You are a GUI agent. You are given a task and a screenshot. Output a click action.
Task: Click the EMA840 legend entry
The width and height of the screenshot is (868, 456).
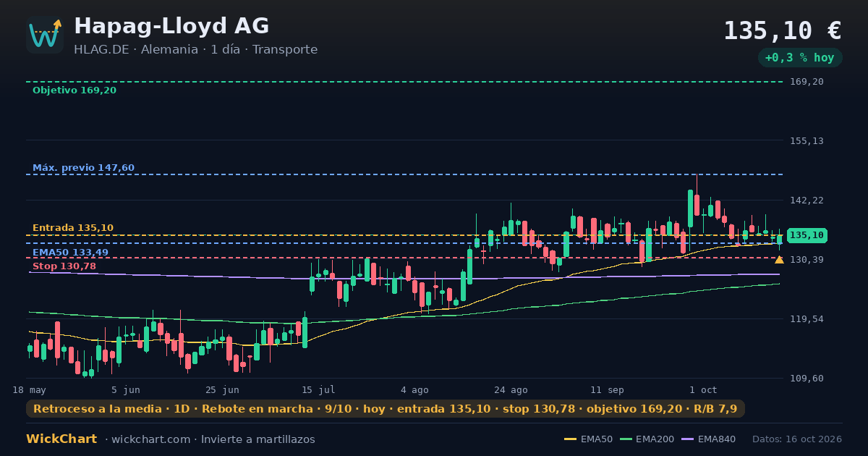pos(708,439)
